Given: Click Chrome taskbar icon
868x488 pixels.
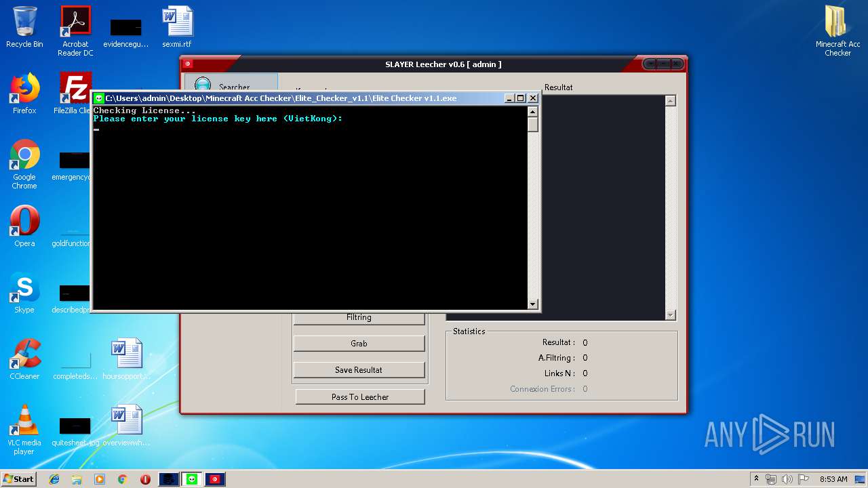Looking at the screenshot, I should tap(122, 479).
